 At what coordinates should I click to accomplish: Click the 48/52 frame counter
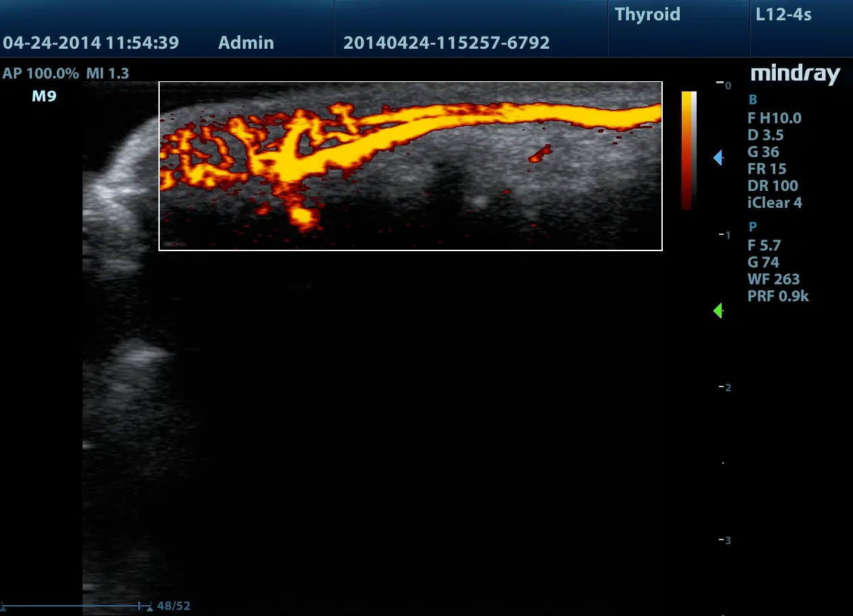coord(173,606)
